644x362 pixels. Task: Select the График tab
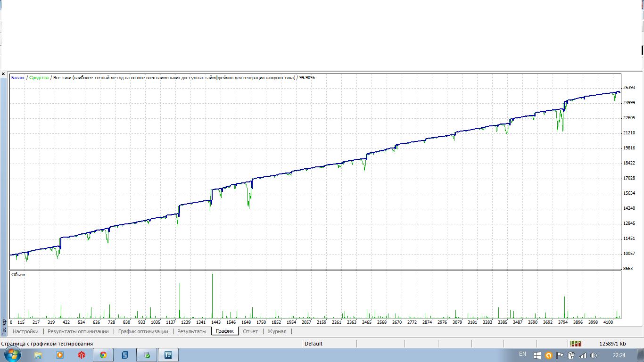(225, 331)
